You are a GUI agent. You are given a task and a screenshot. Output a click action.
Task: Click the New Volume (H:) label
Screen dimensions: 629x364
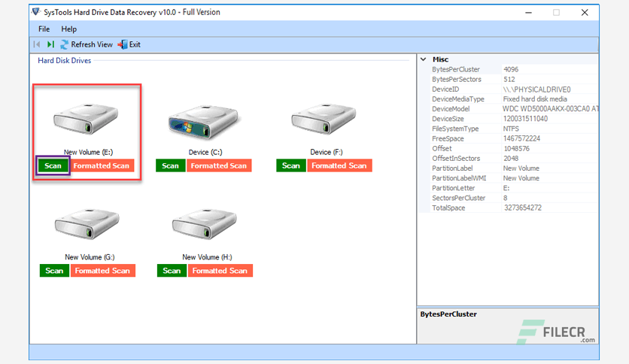(208, 257)
